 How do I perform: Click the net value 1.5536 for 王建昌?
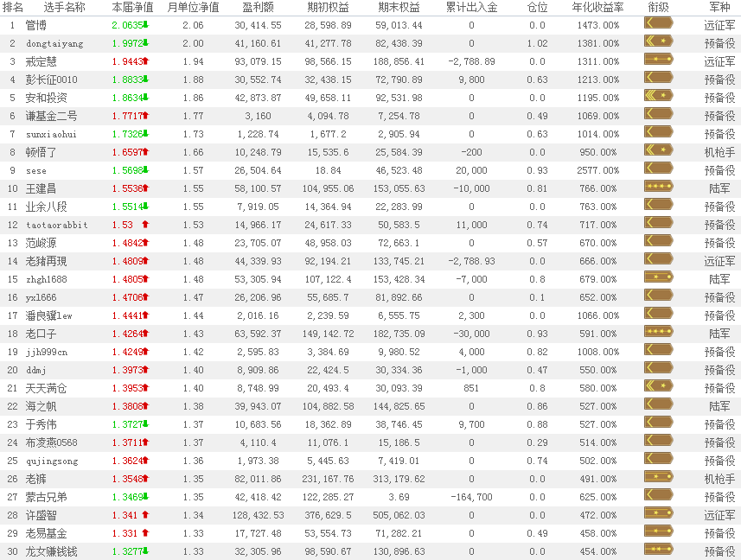pyautogui.click(x=126, y=188)
